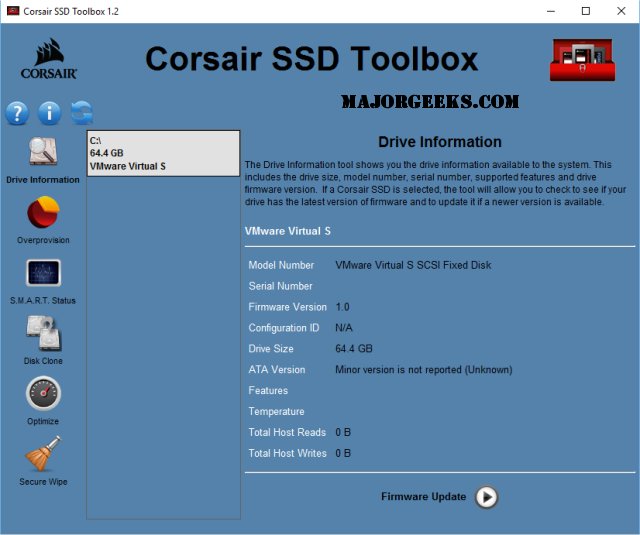Image resolution: width=640 pixels, height=535 pixels.
Task: Click the Drive Size value 64.4 GB
Action: click(354, 349)
